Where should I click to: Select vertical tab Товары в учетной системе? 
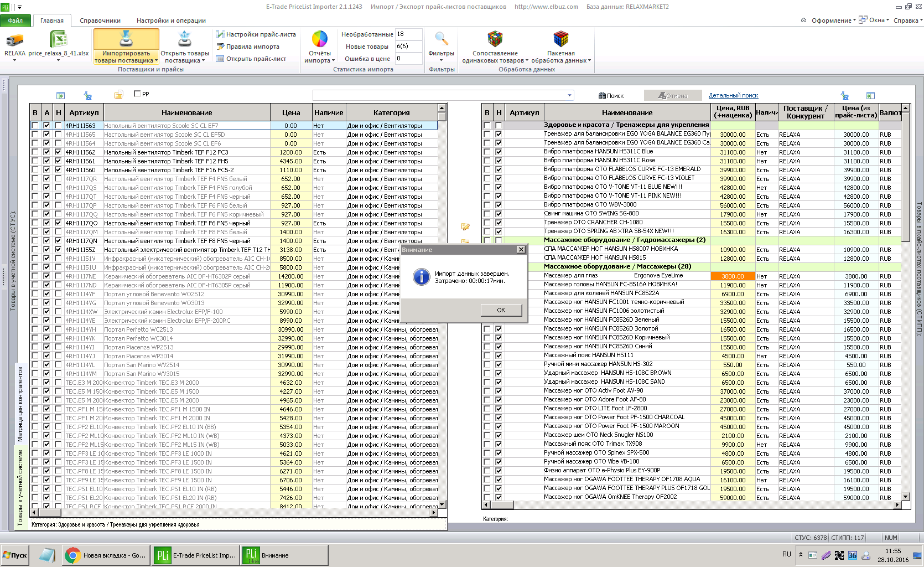tap(20, 487)
